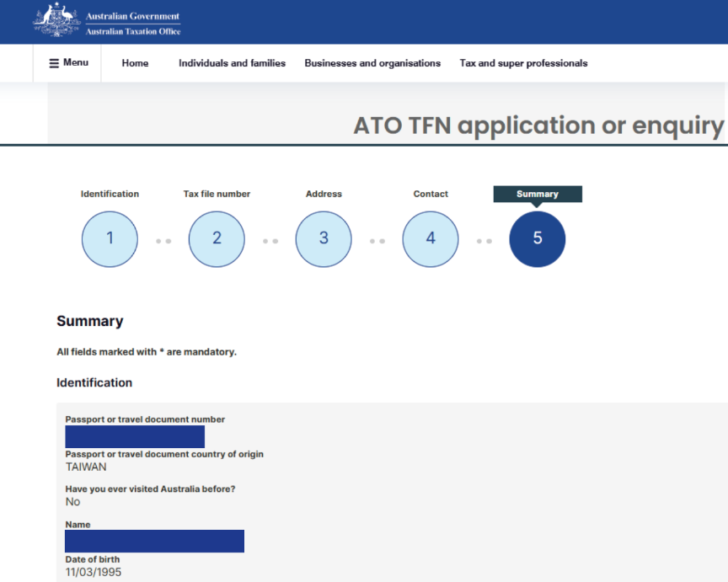Jump to step 2 circle
728x582 pixels.
(x=217, y=238)
